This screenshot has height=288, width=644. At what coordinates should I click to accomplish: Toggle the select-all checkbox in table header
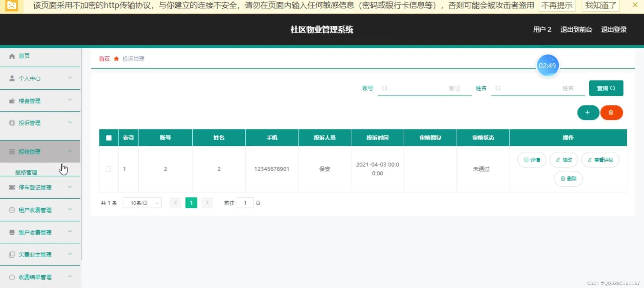click(x=109, y=138)
